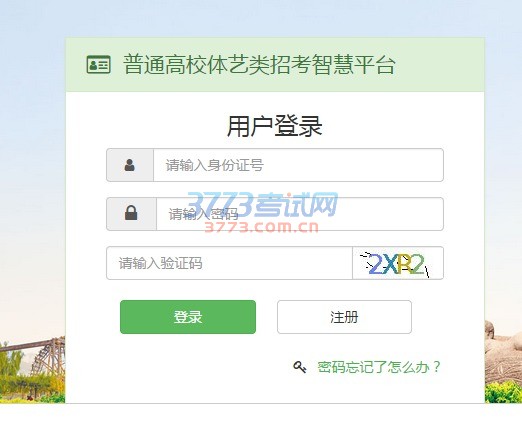
Task: Click the 普通高校体艺类招考智慧平台 title text
Action: [259, 64]
